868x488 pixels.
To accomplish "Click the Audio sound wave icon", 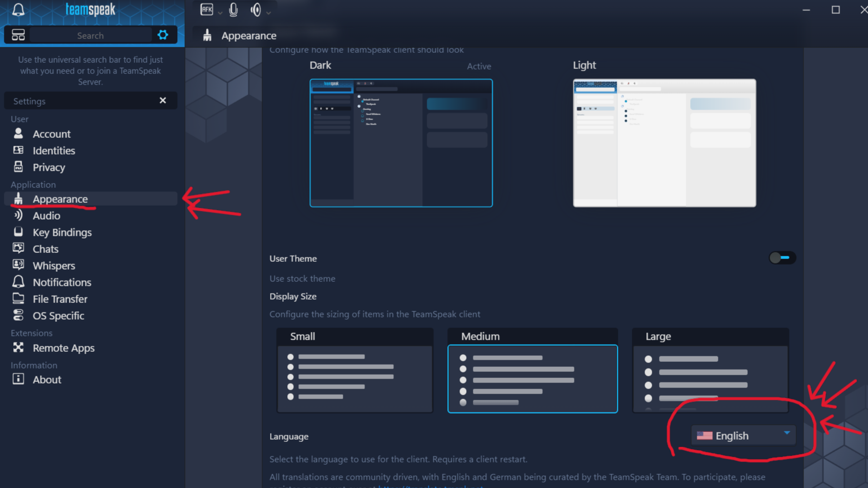I will pos(18,215).
